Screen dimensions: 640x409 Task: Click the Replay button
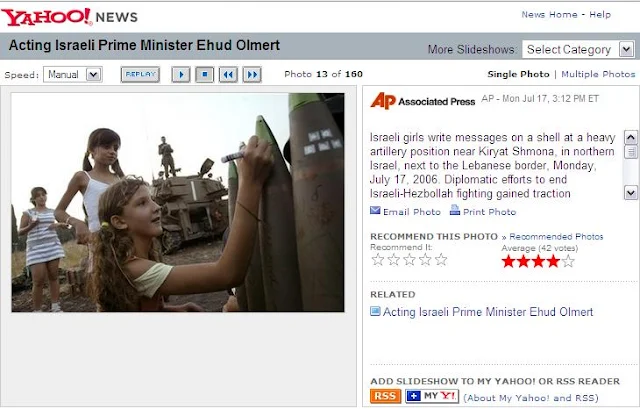[x=140, y=75]
